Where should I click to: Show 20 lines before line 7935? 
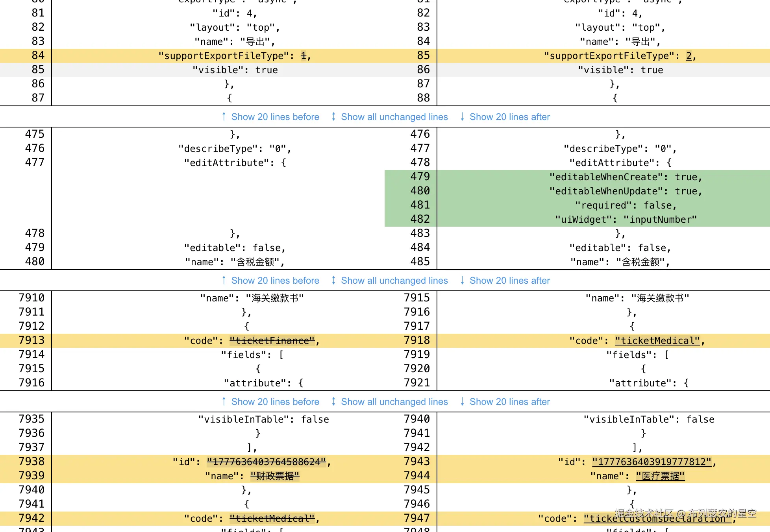click(x=275, y=402)
